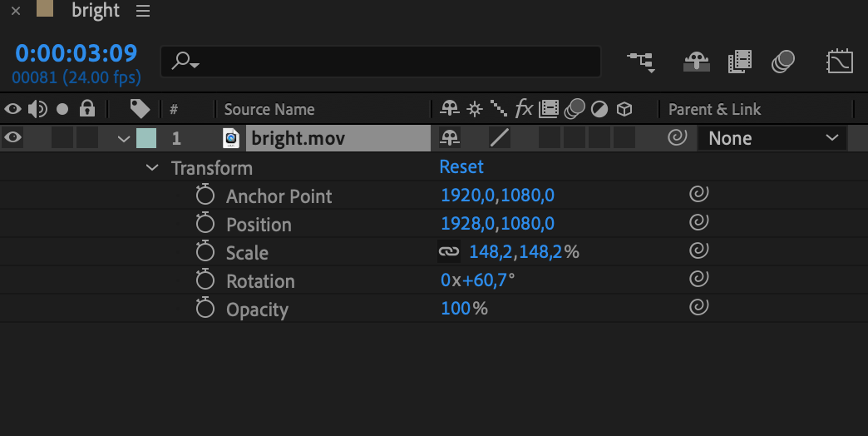Viewport: 868px width, 436px height.
Task: Click the current timecode 0:00:03:09
Action: coord(76,53)
